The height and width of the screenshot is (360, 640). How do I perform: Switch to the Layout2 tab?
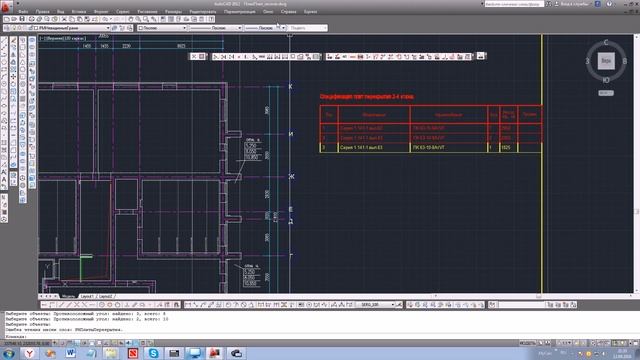(x=105, y=296)
